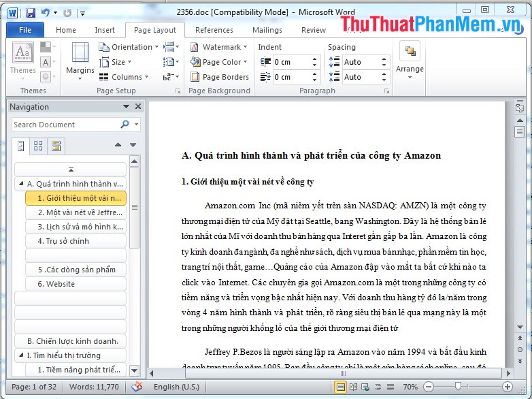
Task: Switch to Web Layout view
Action: coord(365,387)
